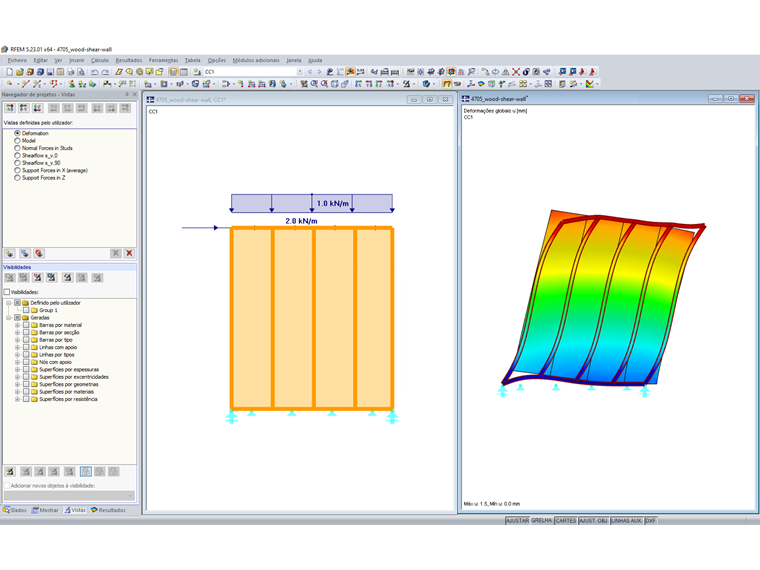Screen dimensions: 760x570
Task: Click the pin icon of Navegador panel
Action: coord(127,95)
